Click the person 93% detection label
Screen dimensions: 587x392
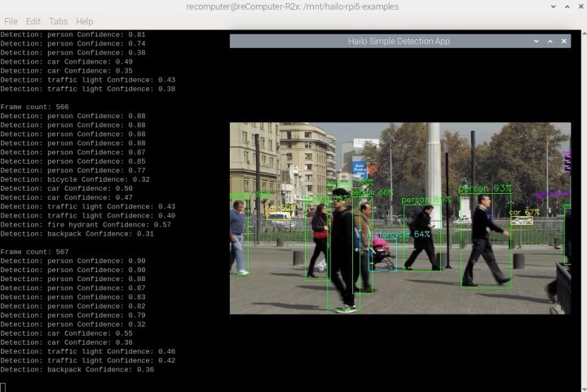[x=485, y=189]
